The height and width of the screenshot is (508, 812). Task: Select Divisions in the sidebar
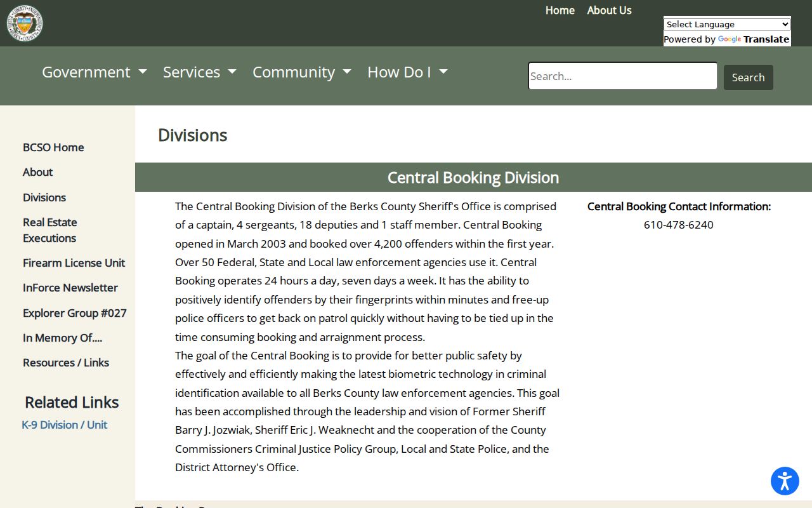(x=44, y=197)
